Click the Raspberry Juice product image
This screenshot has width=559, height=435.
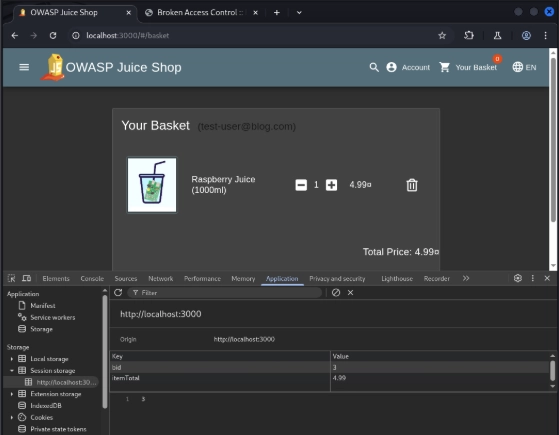click(x=152, y=185)
